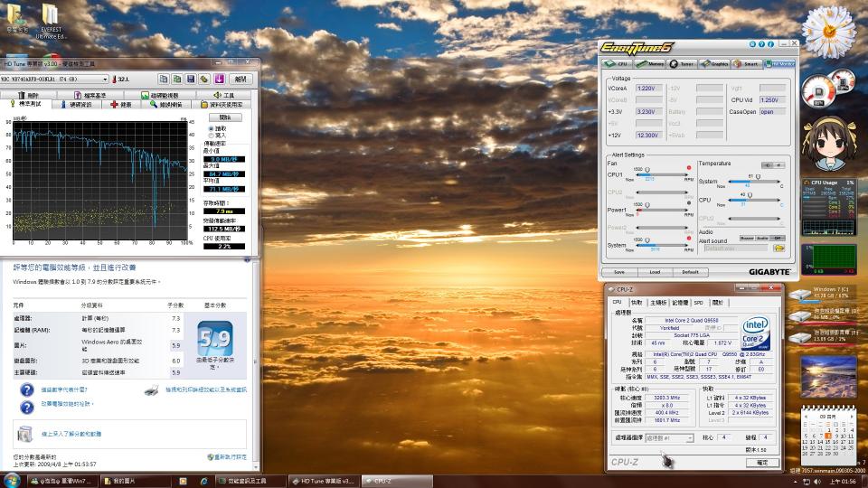Set the EasyTune alert sound to Off
The height and width of the screenshot is (488, 868).
(777, 238)
